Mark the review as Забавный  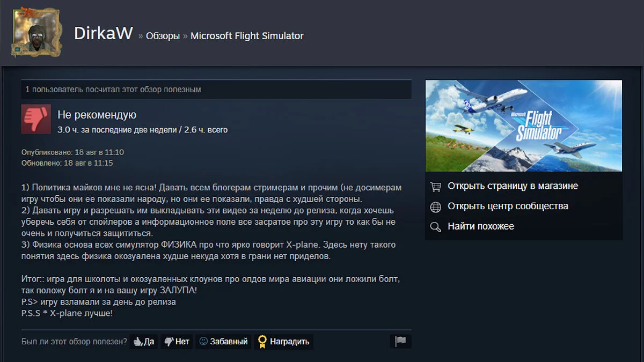(223, 342)
